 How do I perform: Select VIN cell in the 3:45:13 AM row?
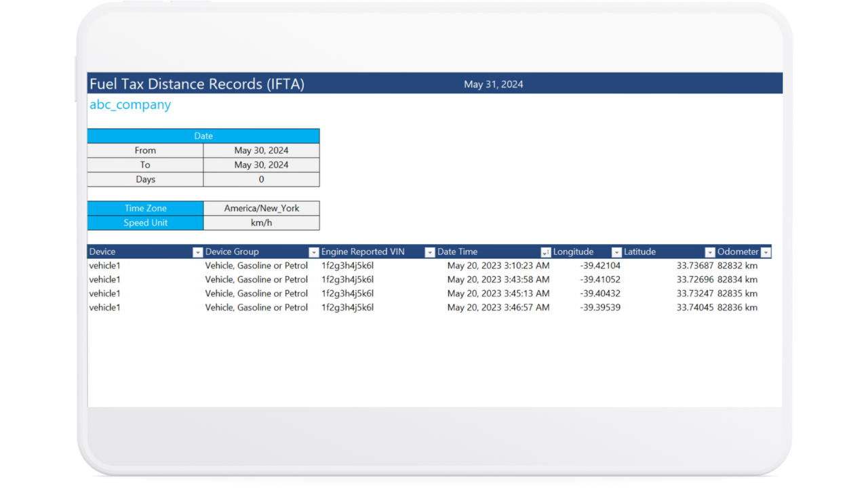[x=348, y=293]
